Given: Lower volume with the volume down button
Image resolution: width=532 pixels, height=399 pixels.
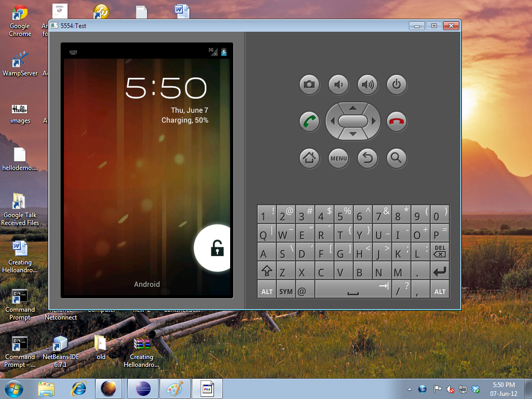Looking at the screenshot, I should [x=338, y=84].
